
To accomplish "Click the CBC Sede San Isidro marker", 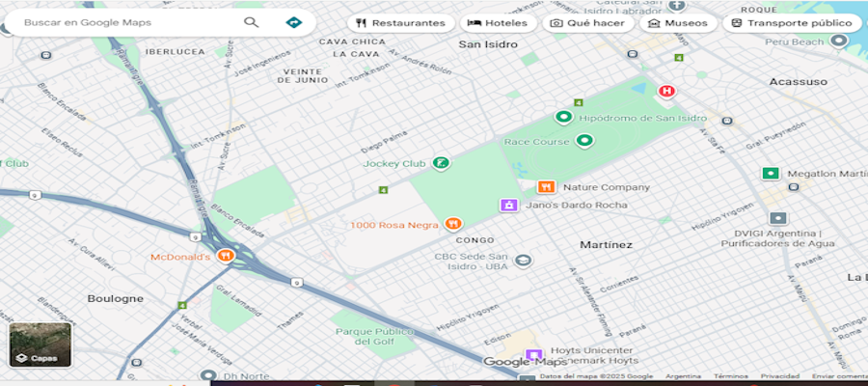I will [523, 261].
